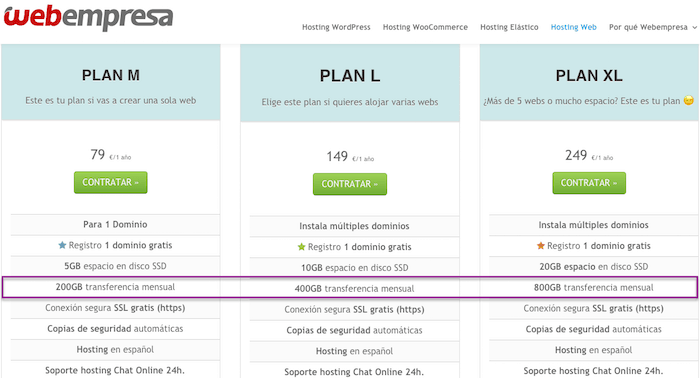Click Para 1 Dominio row in Plan M
Viewport: 700px width, 378px height.
coord(115,224)
